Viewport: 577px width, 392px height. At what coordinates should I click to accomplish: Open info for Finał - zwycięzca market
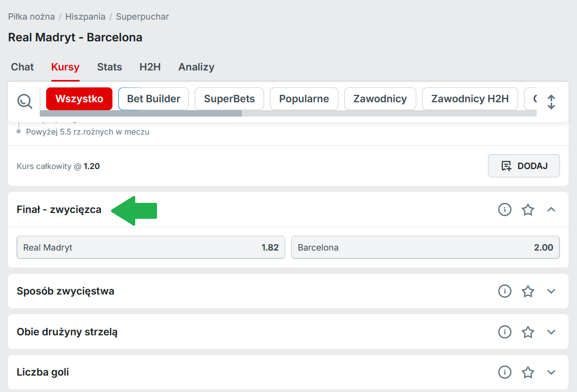pos(504,210)
